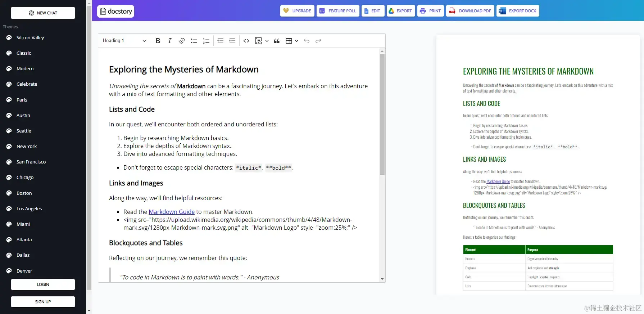Click the Upgrade button
644x314 pixels.
(x=297, y=11)
